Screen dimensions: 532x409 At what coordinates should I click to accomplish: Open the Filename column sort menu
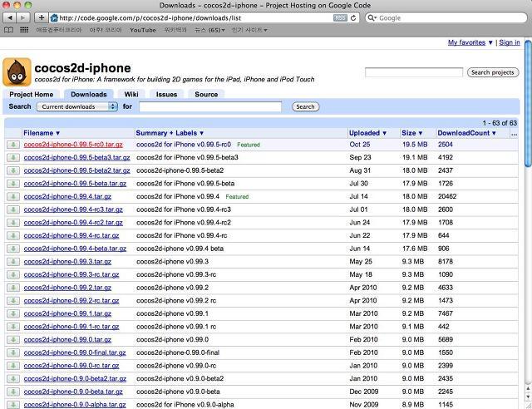[x=42, y=133]
